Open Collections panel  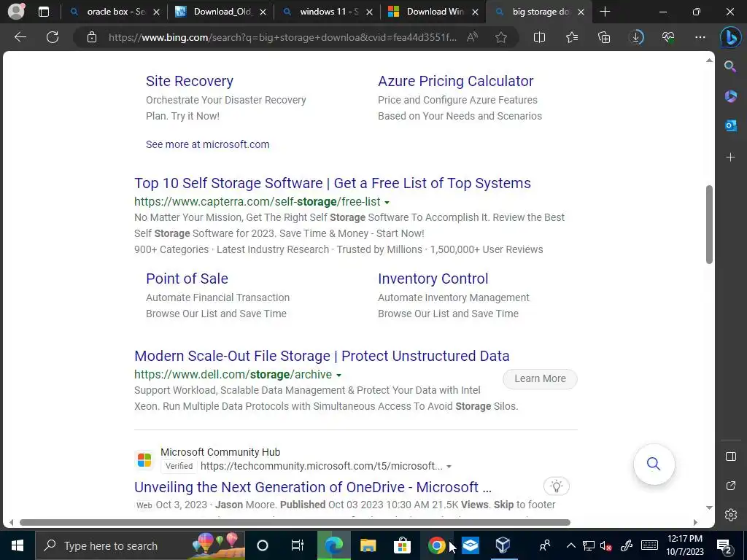(x=604, y=37)
